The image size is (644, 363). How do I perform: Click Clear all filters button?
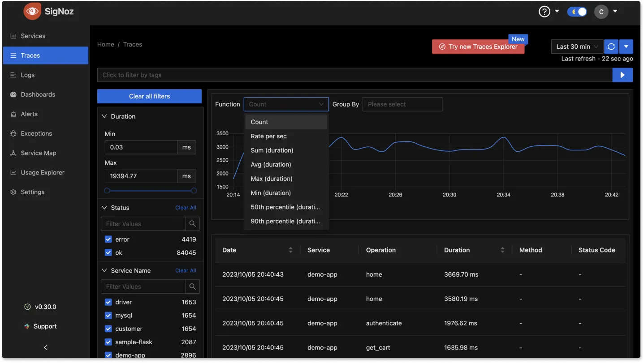[149, 96]
